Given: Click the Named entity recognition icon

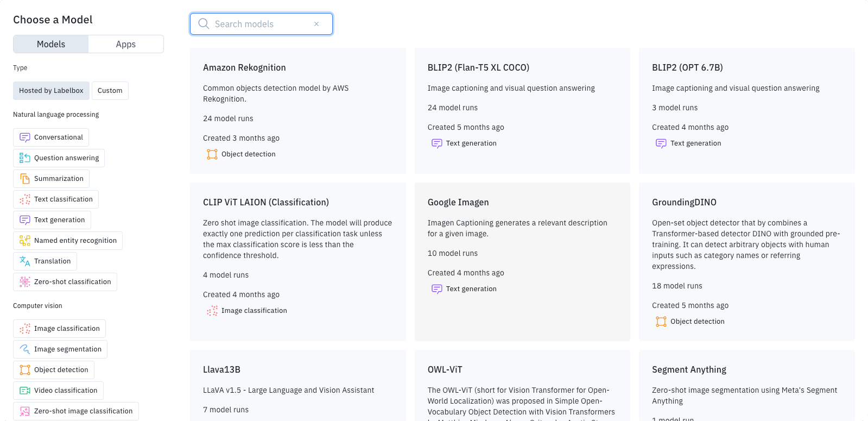Looking at the screenshot, I should click(25, 241).
